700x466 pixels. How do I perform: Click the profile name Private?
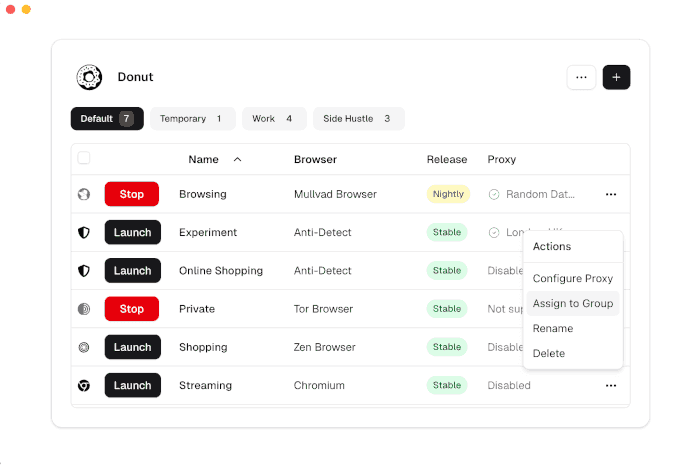pyautogui.click(x=197, y=309)
